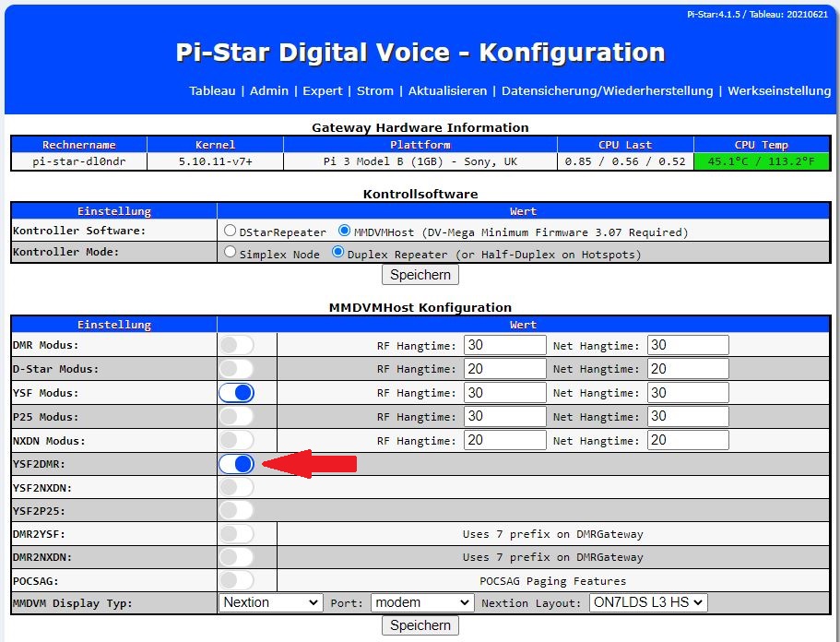Click DMR2NXDN 'Uses 7 prefix' note
840x642 pixels.
click(553, 557)
